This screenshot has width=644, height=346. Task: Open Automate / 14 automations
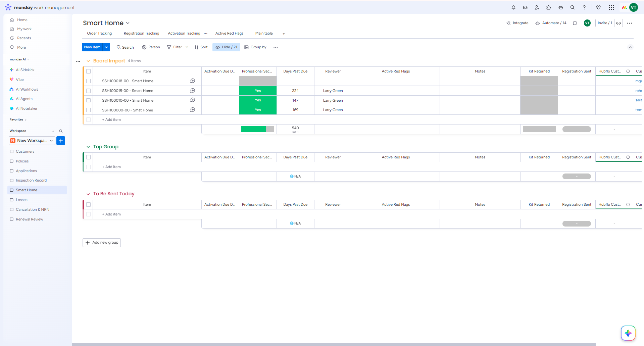coord(551,23)
